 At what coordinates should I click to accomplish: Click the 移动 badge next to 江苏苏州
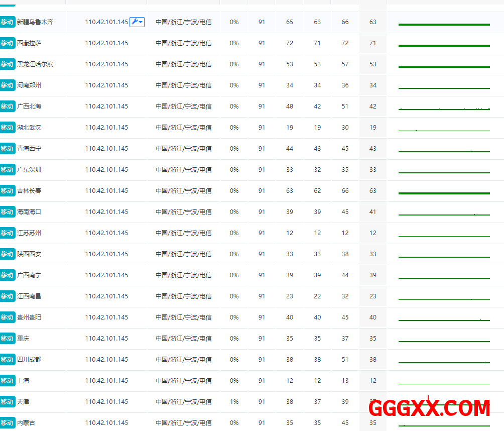pos(7,233)
